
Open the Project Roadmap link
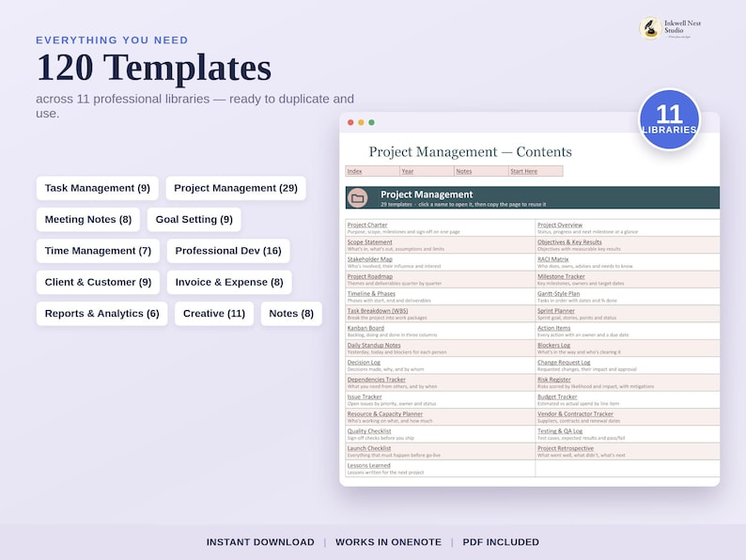point(369,276)
